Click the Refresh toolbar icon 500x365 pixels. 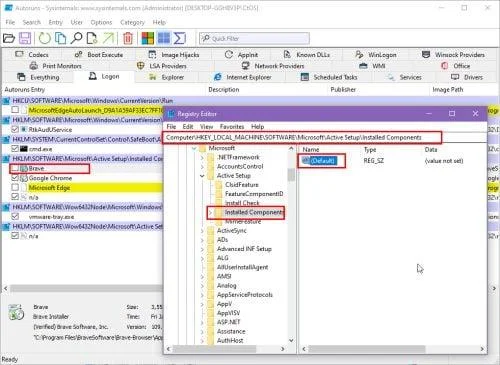[x=44, y=38]
